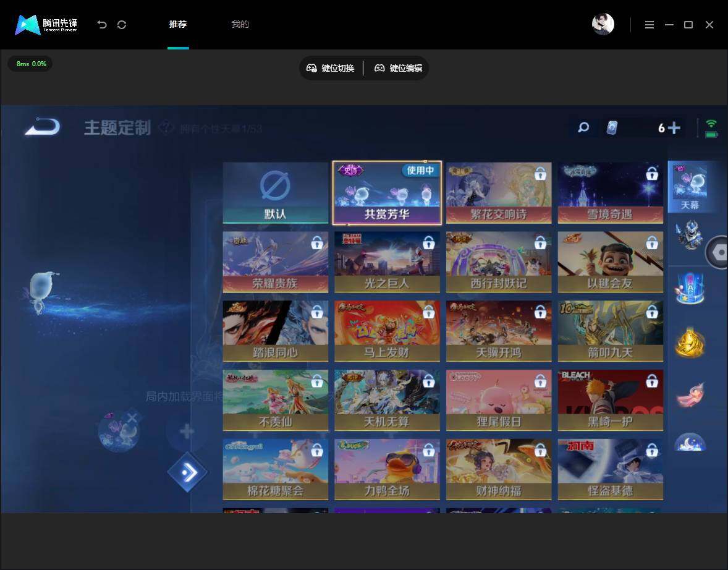Viewport: 728px width, 570px height.
Task: Minimize the Tencent Pioneer window
Action: pyautogui.click(x=669, y=25)
